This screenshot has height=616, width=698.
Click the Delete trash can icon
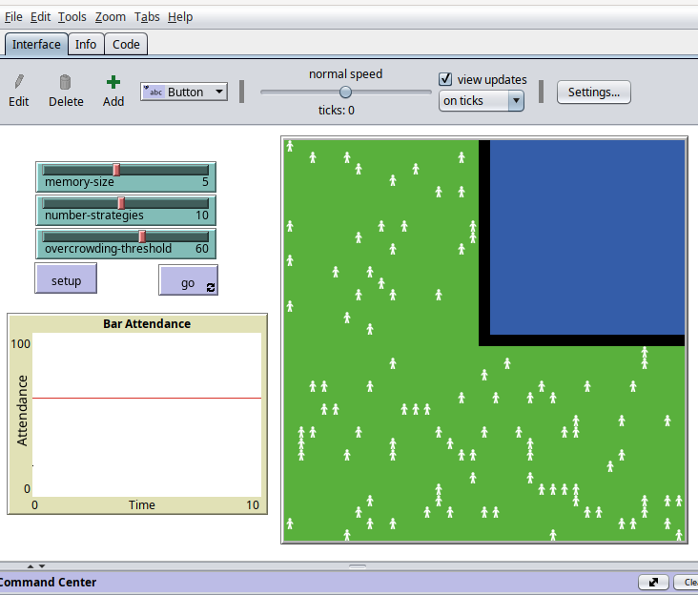click(66, 83)
